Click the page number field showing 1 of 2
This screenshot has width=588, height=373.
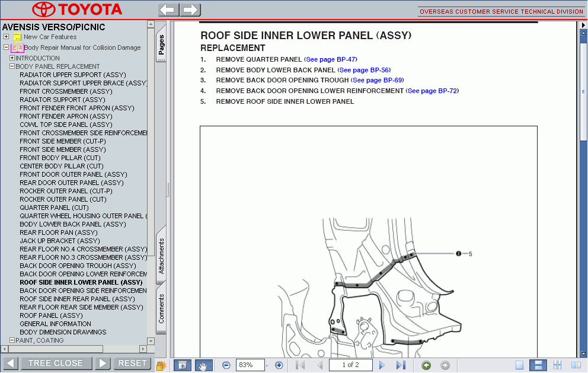pyautogui.click(x=351, y=365)
